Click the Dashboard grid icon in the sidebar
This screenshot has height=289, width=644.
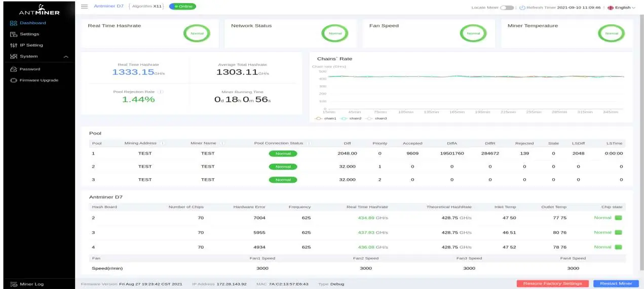tap(14, 23)
